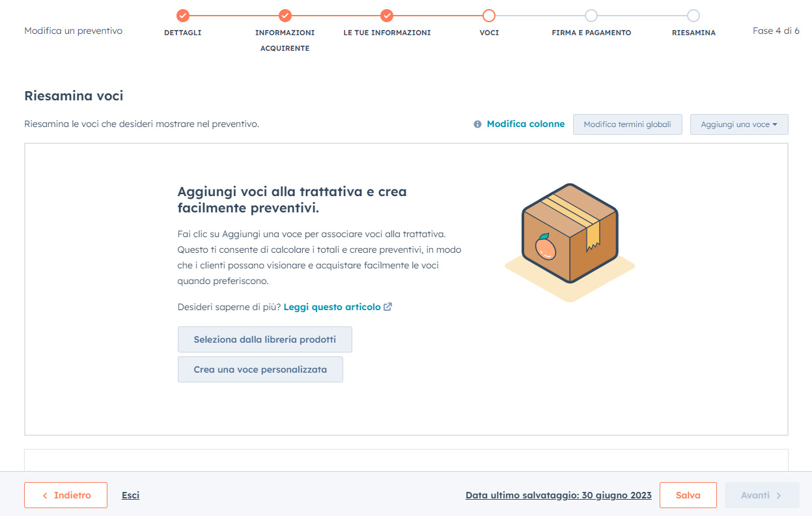
Task: Click the Data ultimo salvataggio link
Action: coord(558,495)
